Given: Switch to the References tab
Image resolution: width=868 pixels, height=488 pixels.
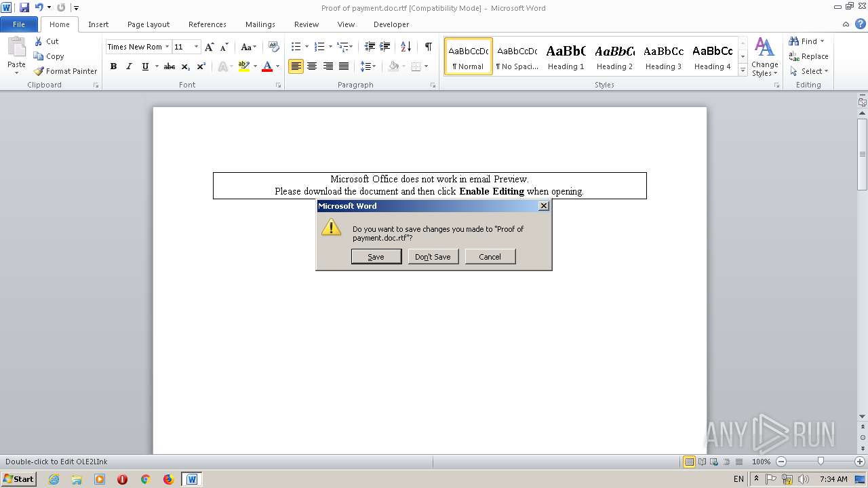Looking at the screenshot, I should click(x=208, y=24).
